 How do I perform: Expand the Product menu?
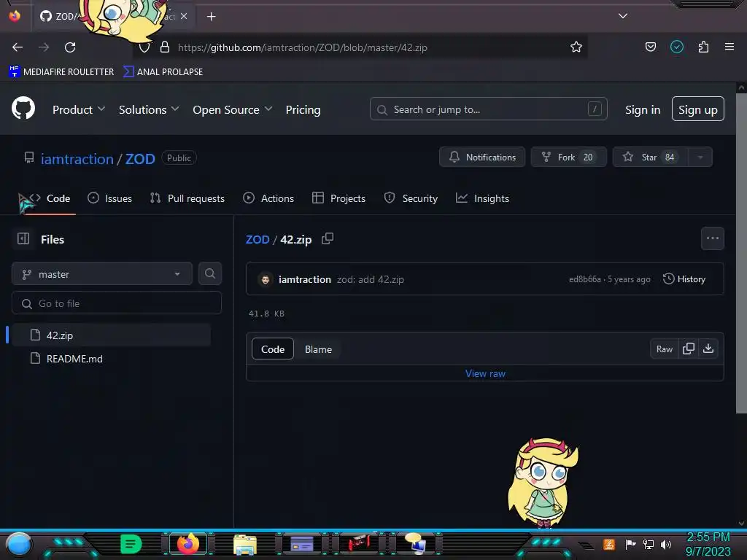tap(79, 109)
